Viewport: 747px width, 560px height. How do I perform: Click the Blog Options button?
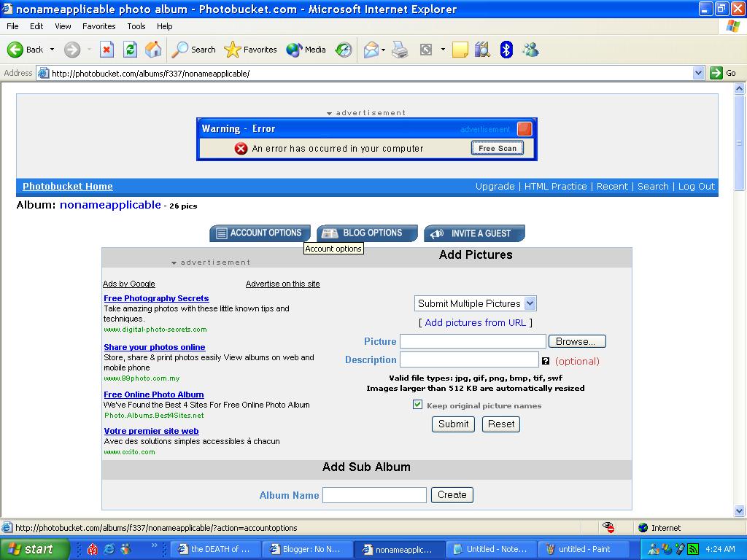click(x=368, y=233)
